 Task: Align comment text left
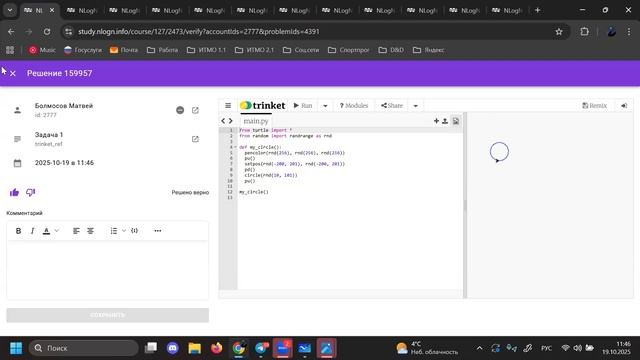click(x=76, y=231)
